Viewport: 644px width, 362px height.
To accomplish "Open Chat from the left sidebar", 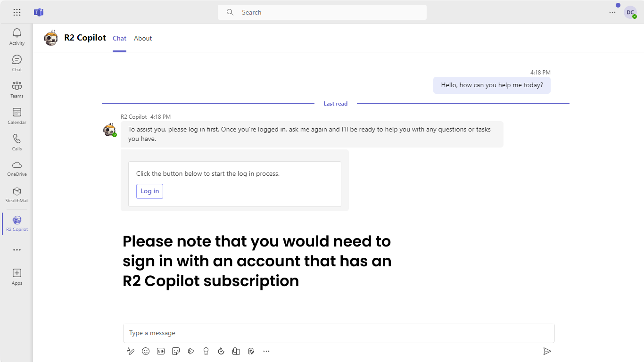I will tap(17, 63).
